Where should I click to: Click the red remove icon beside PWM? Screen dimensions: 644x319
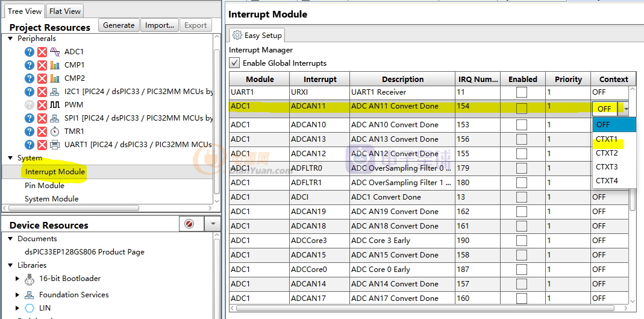click(x=42, y=105)
